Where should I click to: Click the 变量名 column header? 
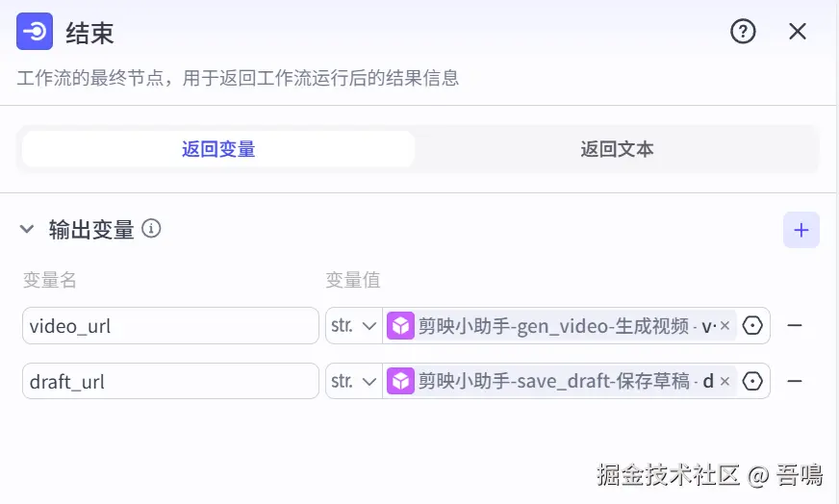click(x=50, y=280)
